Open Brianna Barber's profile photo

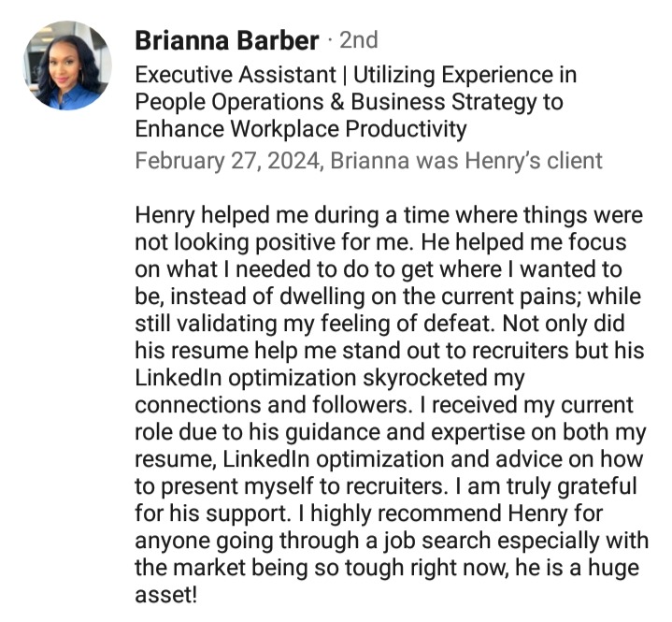(67, 65)
